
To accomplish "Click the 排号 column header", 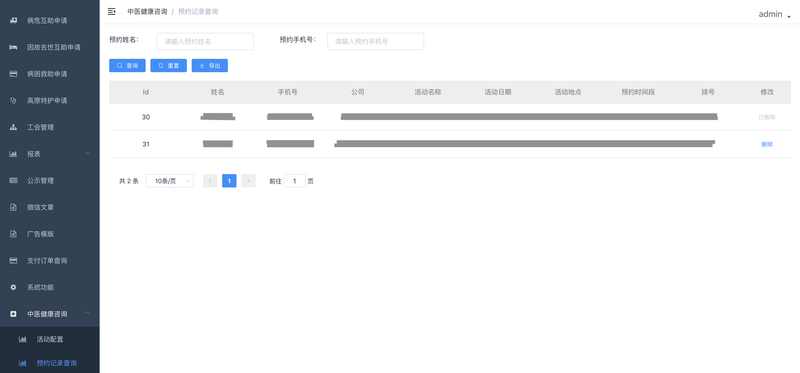I will [708, 92].
